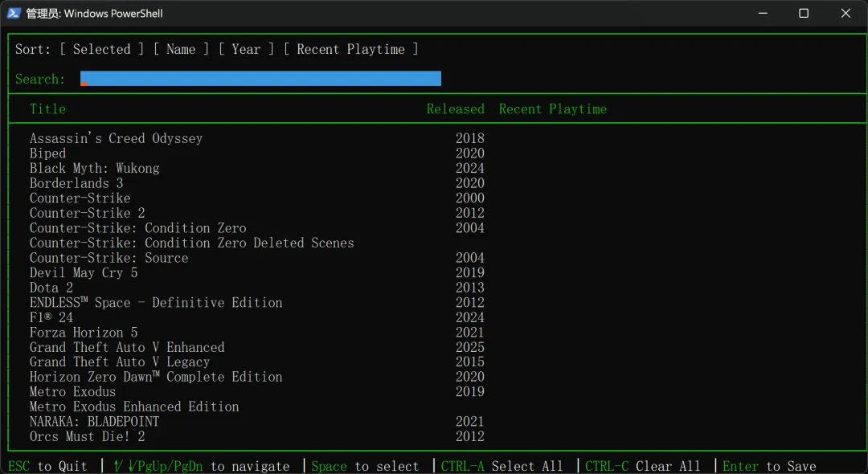Select Counter-Strike: Condition Zero Deleted Scenes

coord(191,243)
